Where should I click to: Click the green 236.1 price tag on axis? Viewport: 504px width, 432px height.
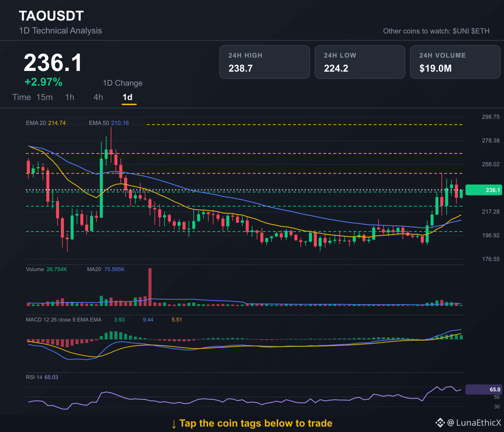click(x=483, y=190)
